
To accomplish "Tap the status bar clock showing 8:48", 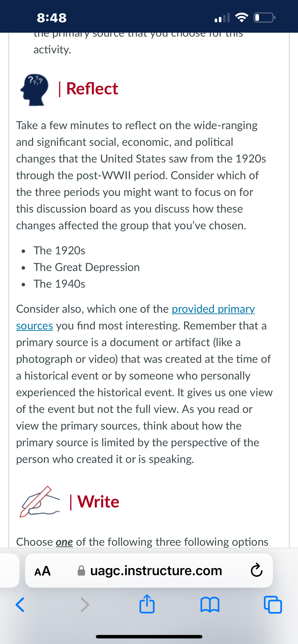I will 52,18.
